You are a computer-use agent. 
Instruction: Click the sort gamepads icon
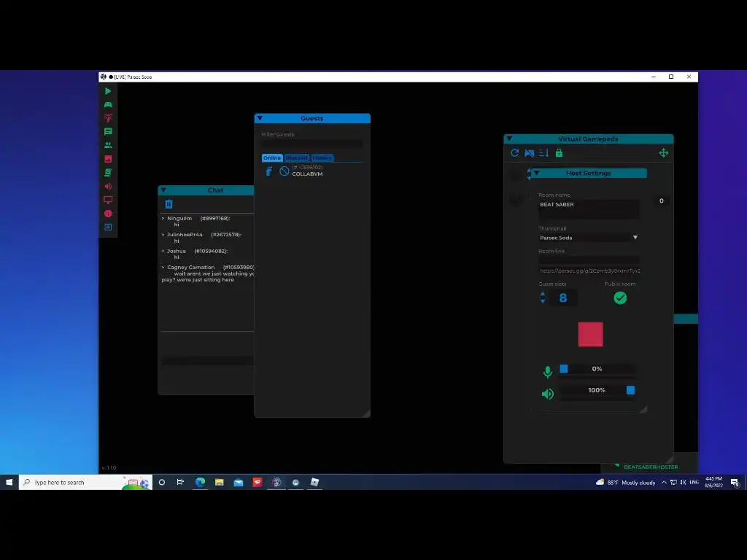(543, 153)
